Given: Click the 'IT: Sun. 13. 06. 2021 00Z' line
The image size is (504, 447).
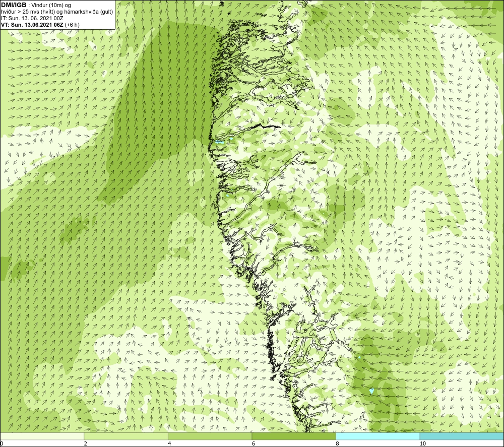Looking at the screenshot, I should pyautogui.click(x=32, y=18).
